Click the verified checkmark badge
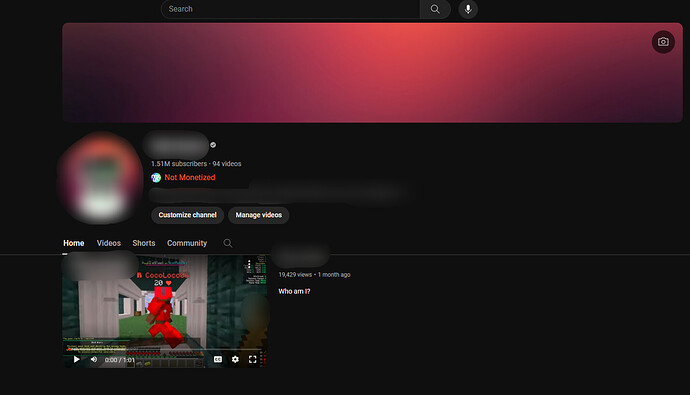Viewport: 690px width, 395px height. click(213, 145)
